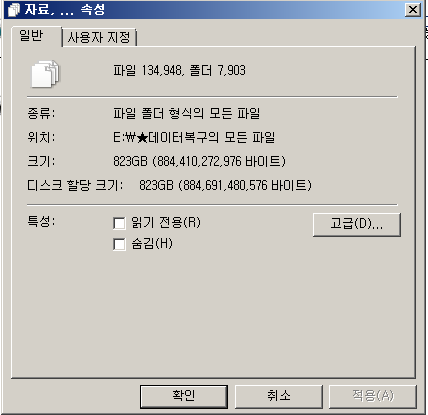The image size is (428, 415).
Task: Click the stacked files icon in title bar
Action: (x=14, y=9)
